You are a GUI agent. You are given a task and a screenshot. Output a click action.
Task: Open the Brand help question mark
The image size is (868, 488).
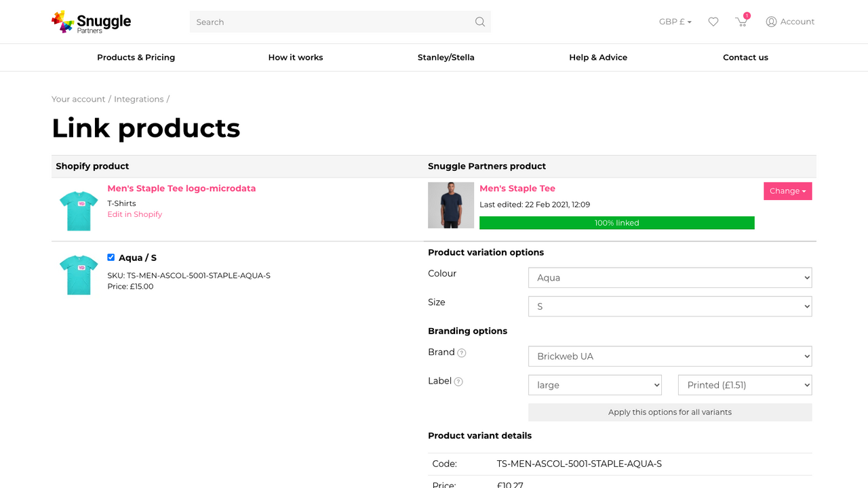coord(462,352)
